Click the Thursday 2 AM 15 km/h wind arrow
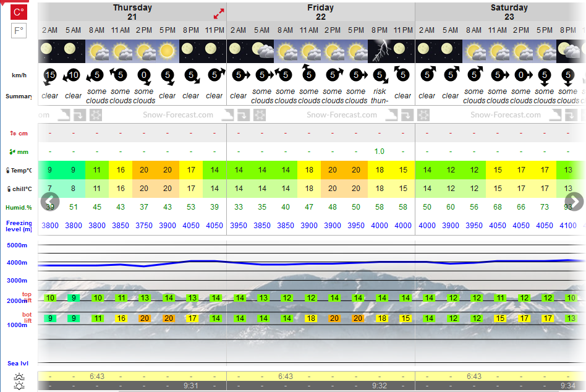Viewport: 586px width, 392px height. tap(49, 76)
